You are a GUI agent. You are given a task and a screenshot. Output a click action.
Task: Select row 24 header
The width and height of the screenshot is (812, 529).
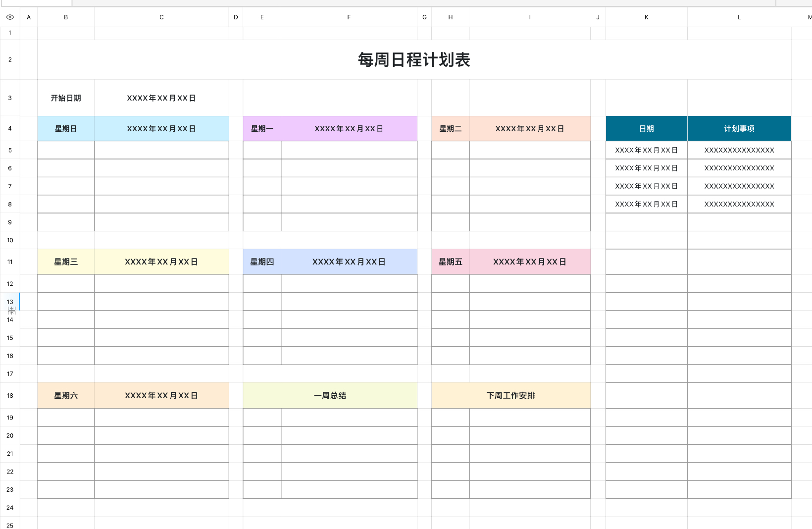tap(10, 508)
